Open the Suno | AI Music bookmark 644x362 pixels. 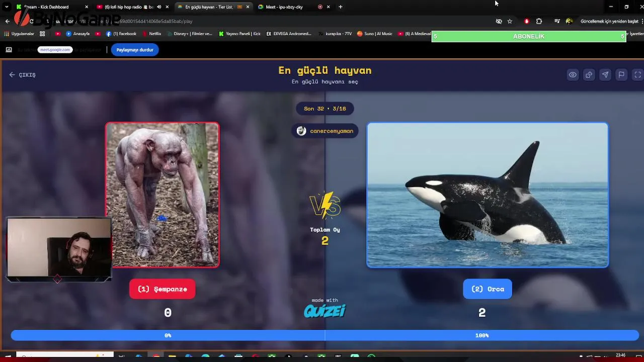[375, 34]
